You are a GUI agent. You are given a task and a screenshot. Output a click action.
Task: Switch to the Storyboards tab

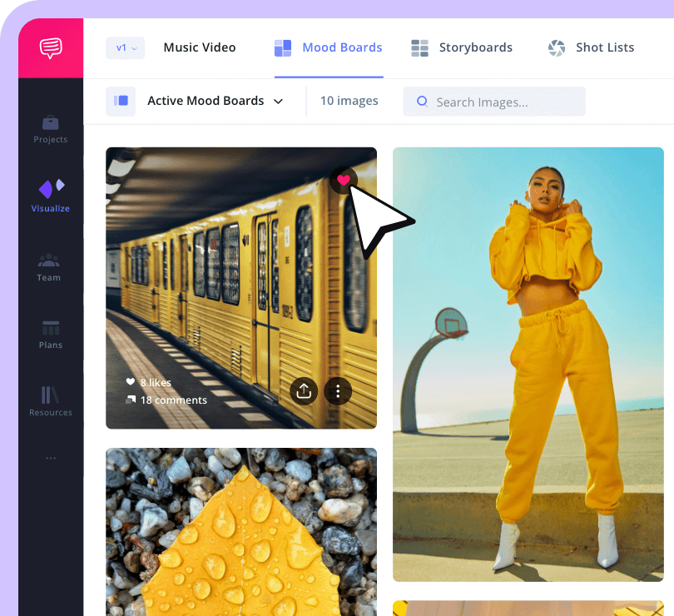[x=462, y=47]
